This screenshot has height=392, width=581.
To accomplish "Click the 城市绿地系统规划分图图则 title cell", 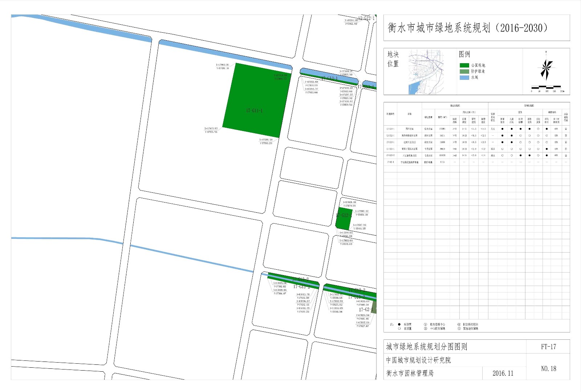I will (x=426, y=347).
